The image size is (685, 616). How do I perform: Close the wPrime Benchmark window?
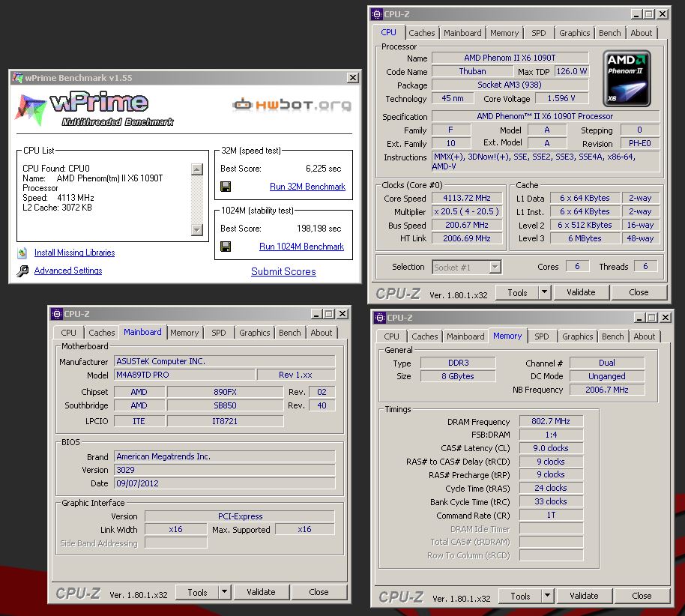click(x=352, y=78)
